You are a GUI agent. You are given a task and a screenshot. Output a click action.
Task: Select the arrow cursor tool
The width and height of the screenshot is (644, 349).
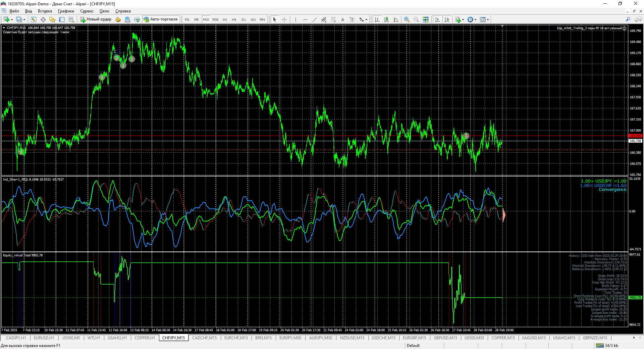[x=275, y=19]
